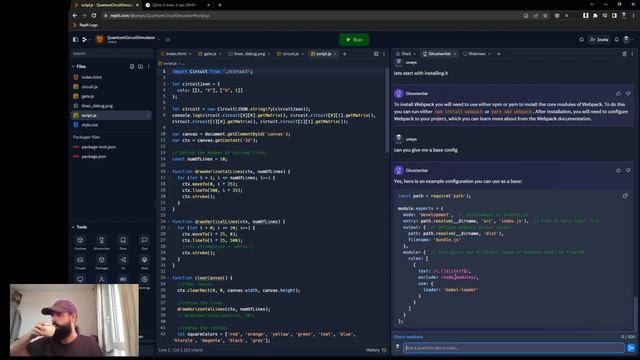Screen dimensions: 640x360
Task: Open gate.js in the file tree
Action: (88, 96)
